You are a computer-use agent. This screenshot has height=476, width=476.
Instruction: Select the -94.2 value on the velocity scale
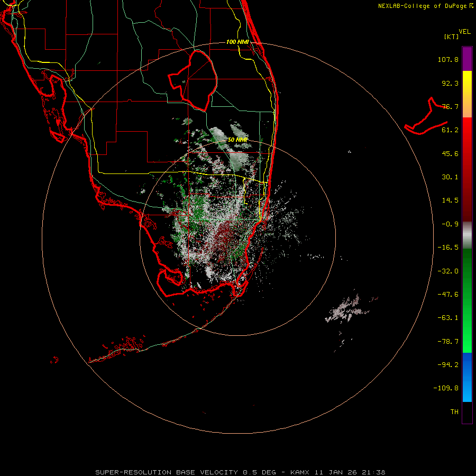pyautogui.click(x=448, y=364)
